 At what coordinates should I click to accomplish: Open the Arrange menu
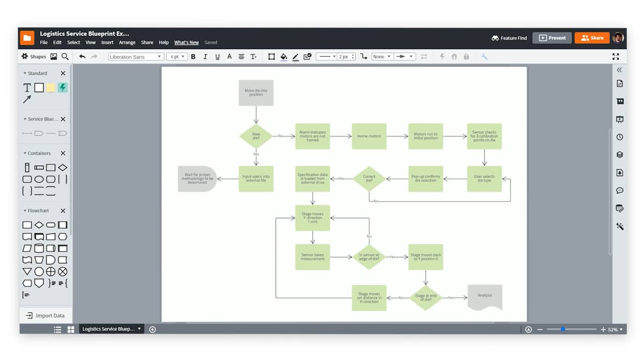[x=127, y=42]
